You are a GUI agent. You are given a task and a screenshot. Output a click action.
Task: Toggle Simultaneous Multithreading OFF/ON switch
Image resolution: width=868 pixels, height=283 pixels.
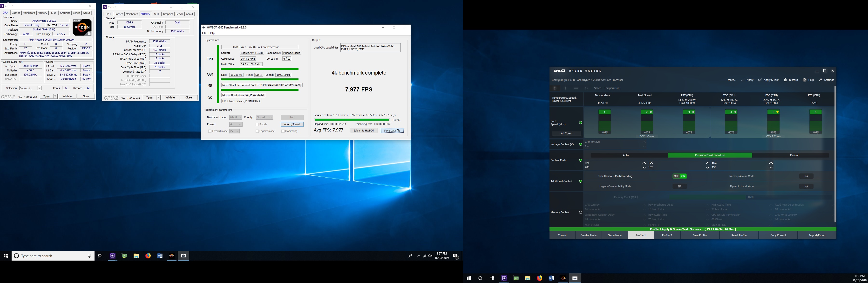pos(680,176)
